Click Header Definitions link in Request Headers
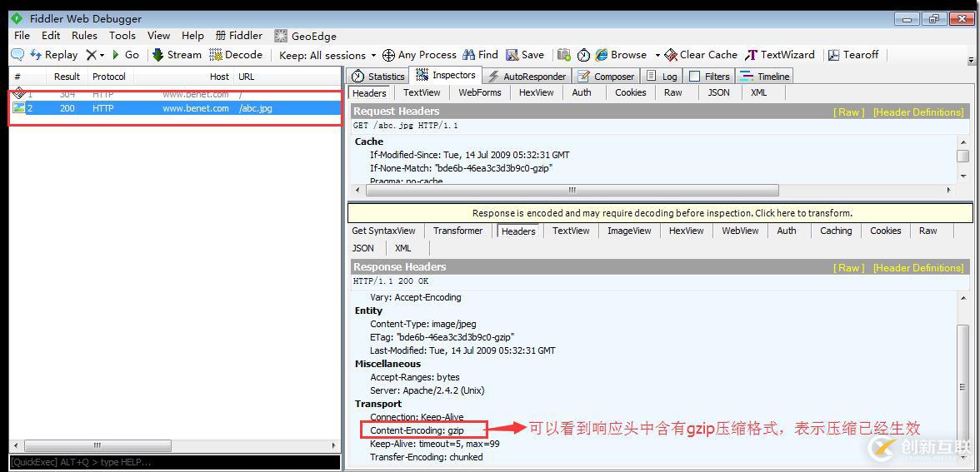Image resolution: width=980 pixels, height=472 pixels. point(918,112)
